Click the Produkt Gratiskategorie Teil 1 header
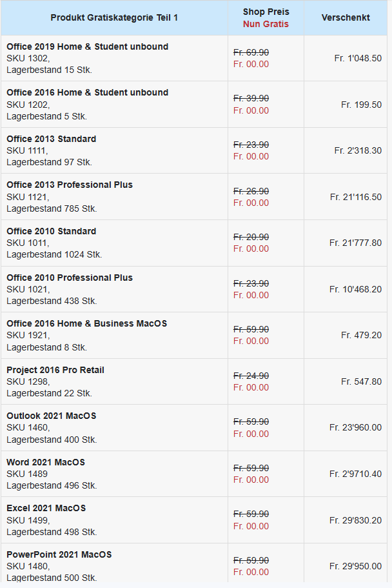Viewport: 392px width, 588px height. pyautogui.click(x=114, y=17)
